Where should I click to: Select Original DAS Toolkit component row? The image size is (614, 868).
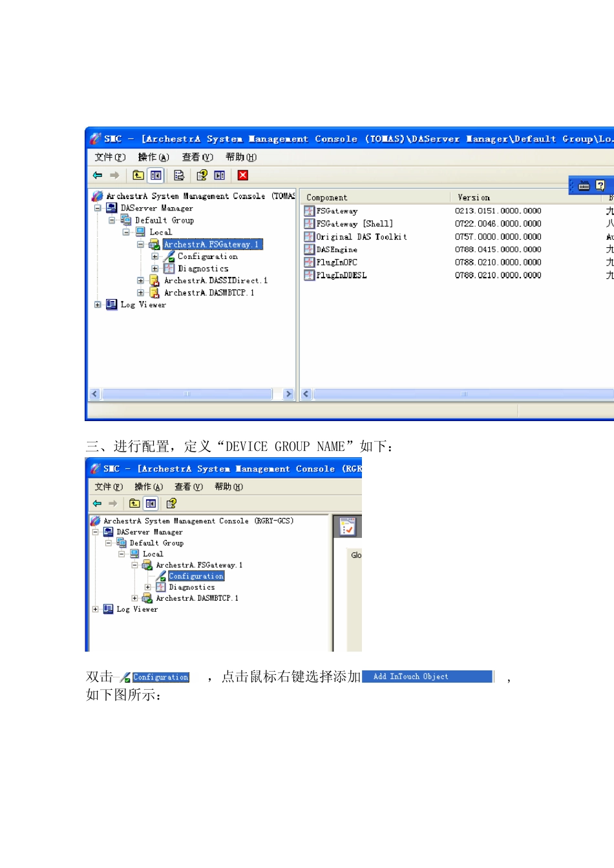362,236
